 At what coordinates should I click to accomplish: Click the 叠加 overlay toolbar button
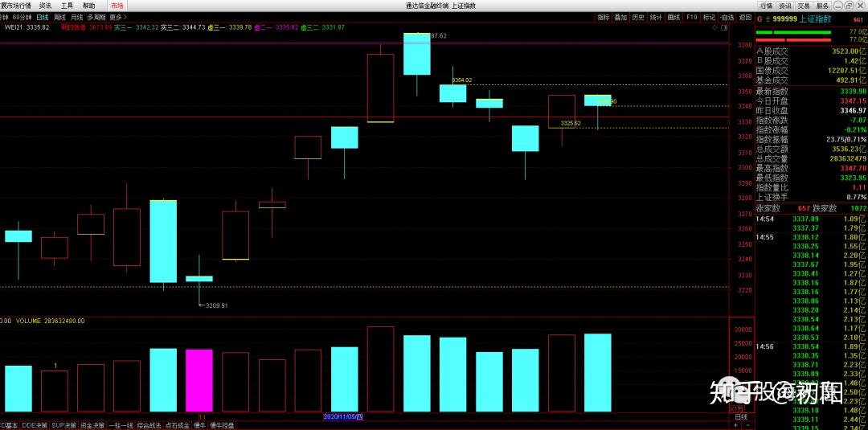[620, 17]
